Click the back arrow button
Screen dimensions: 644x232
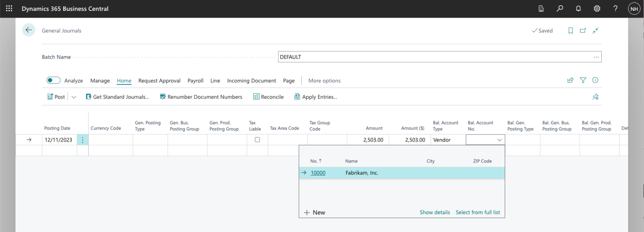pyautogui.click(x=29, y=30)
